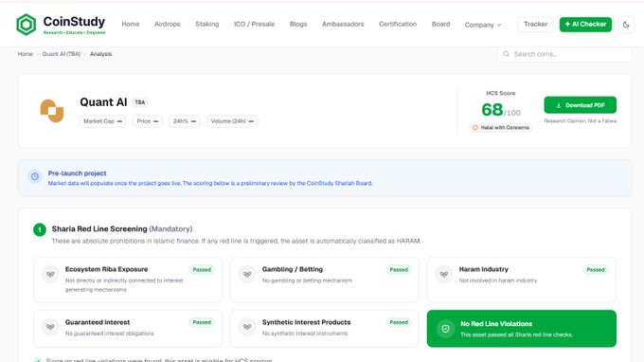Open the Blogs section
The width and height of the screenshot is (644, 362).
coord(298,25)
